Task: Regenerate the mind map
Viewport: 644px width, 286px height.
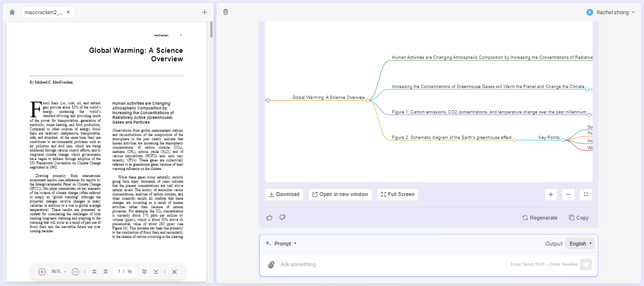Action: [x=539, y=217]
